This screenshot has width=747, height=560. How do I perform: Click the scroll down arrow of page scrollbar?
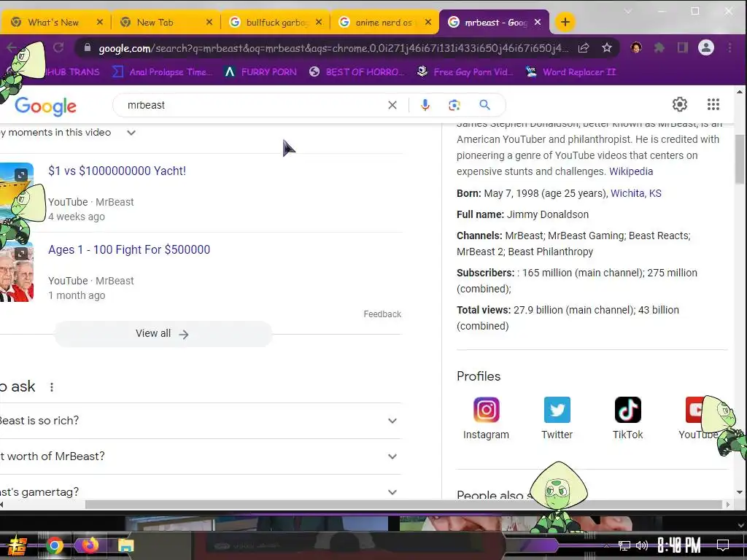click(x=740, y=492)
